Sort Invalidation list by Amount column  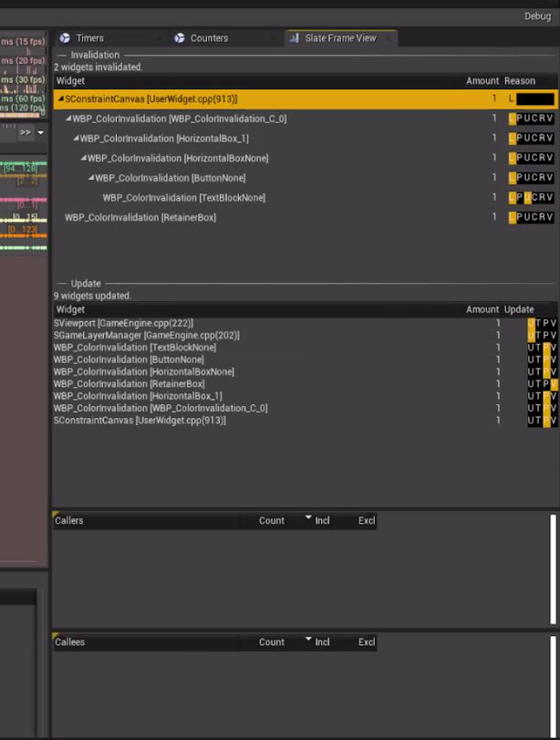tap(482, 80)
